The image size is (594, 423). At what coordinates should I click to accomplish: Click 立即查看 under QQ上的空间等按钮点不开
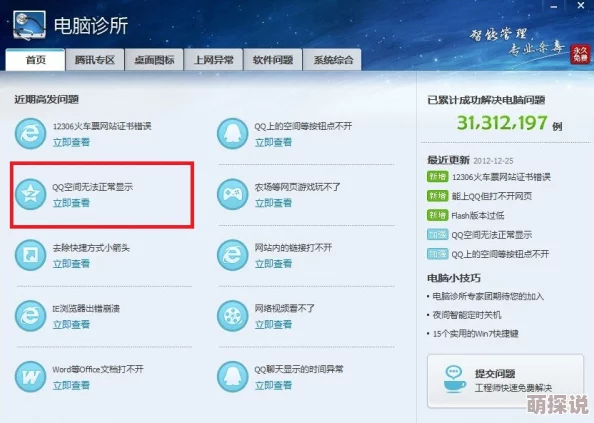[x=273, y=142]
